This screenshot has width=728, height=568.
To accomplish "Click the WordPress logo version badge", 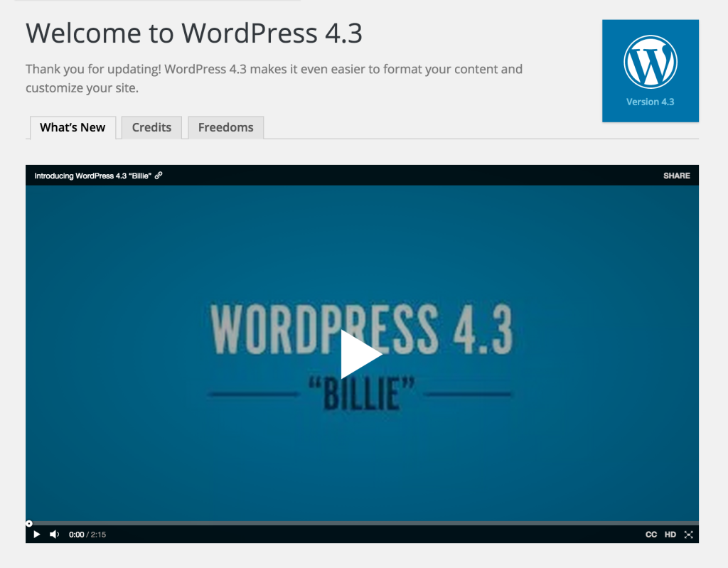I will tap(650, 71).
